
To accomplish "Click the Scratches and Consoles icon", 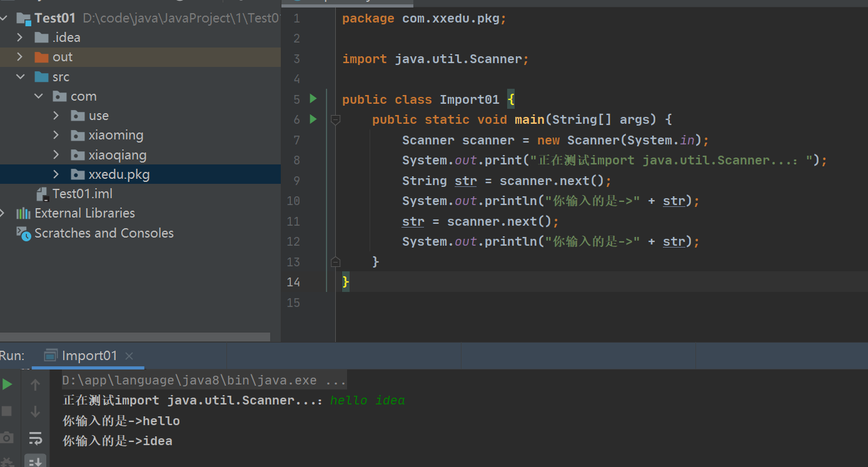I will [23, 233].
